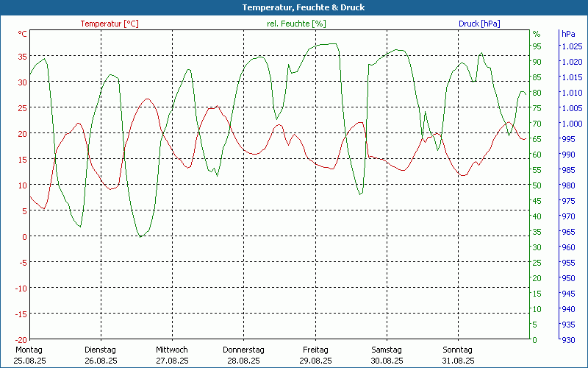Screen dimensions: 588x368
Task: Pick the Dienstag 26.08.25 date label
Action: (101, 355)
